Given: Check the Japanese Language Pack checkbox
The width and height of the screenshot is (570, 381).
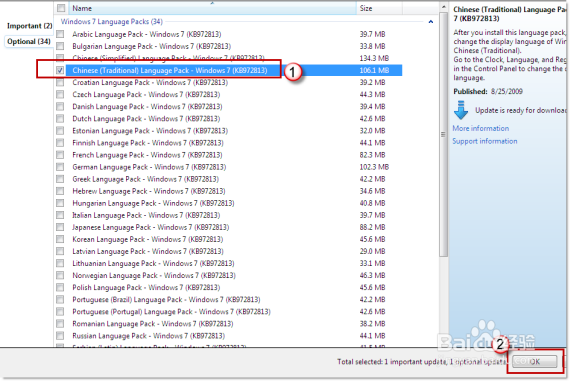Looking at the screenshot, I should point(60,227).
